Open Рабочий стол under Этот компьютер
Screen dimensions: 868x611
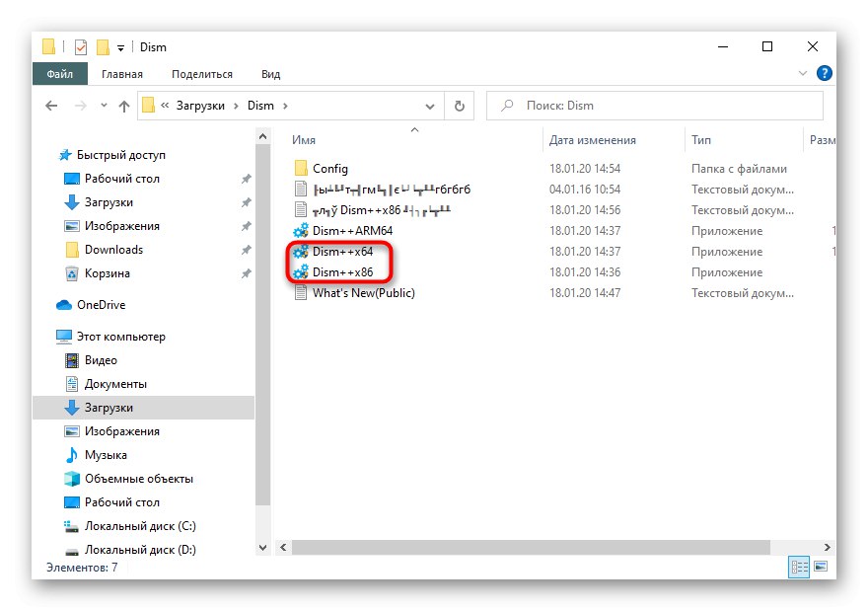click(x=121, y=502)
